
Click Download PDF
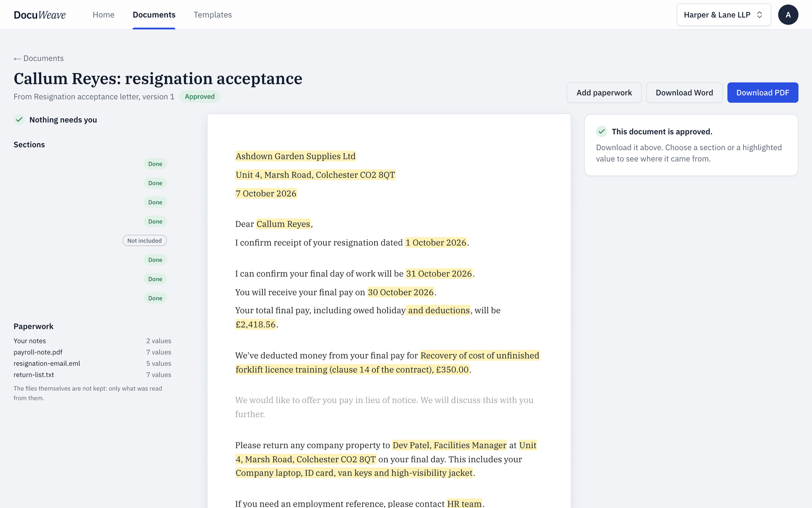tap(763, 92)
